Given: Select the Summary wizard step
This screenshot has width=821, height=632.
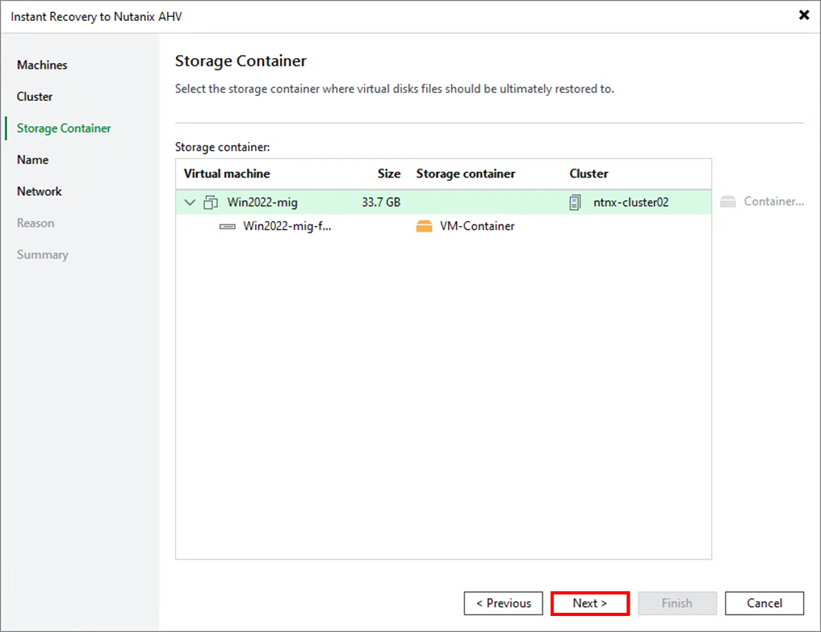Looking at the screenshot, I should 42,255.
